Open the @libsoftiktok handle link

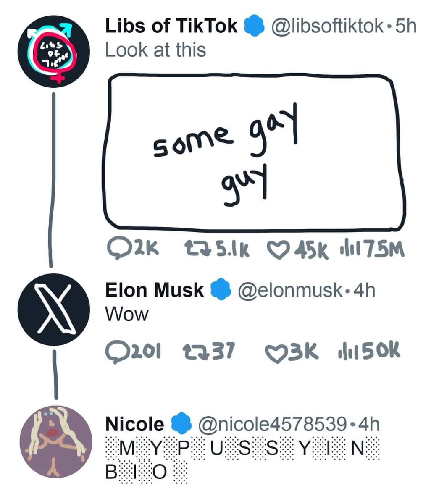tap(327, 27)
